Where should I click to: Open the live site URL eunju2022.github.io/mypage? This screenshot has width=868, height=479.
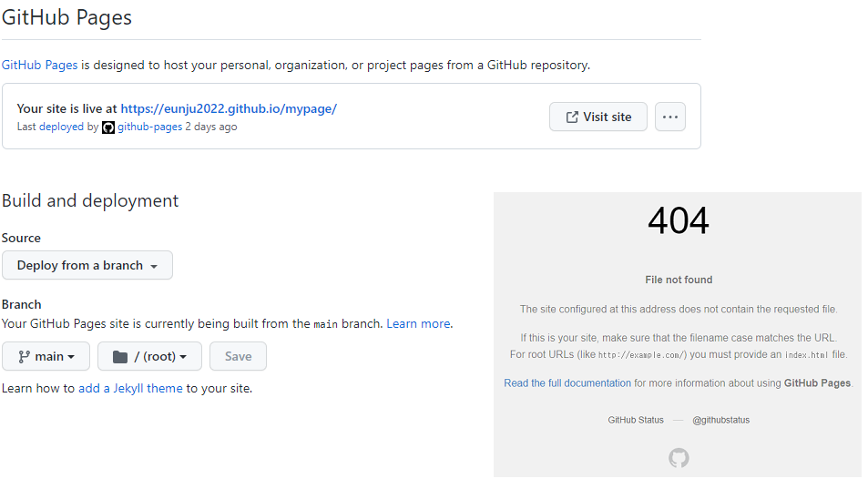point(229,108)
